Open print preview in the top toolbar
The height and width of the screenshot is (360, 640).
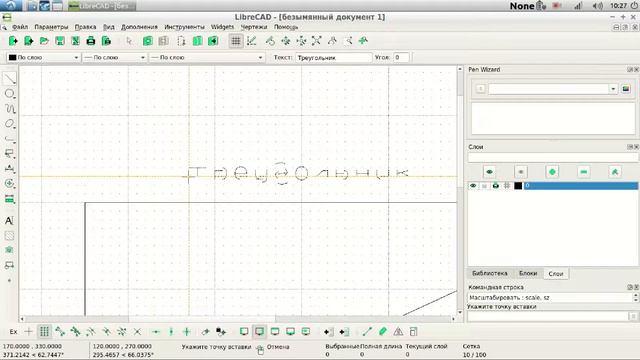coord(106,41)
